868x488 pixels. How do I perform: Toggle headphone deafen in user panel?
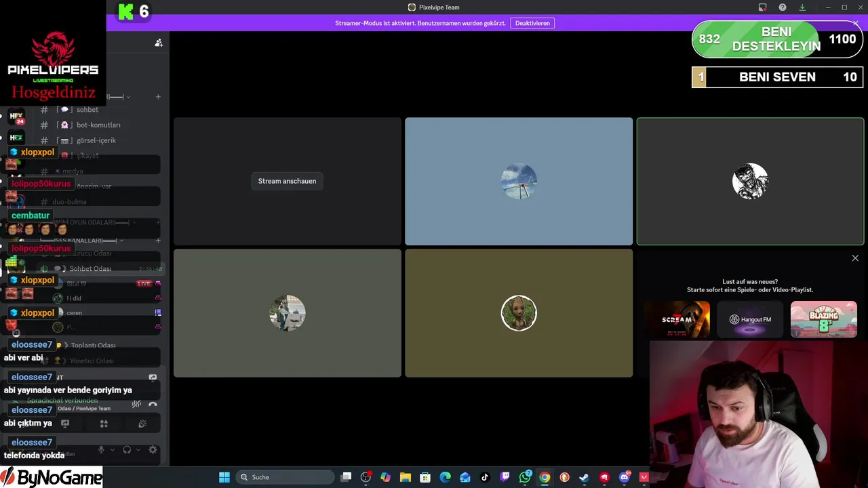(x=127, y=450)
